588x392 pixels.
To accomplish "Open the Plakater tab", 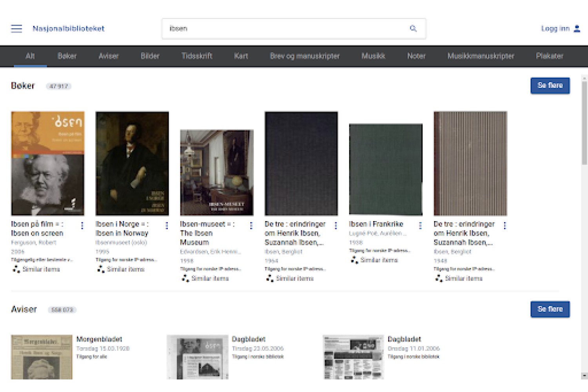I will click(x=550, y=56).
